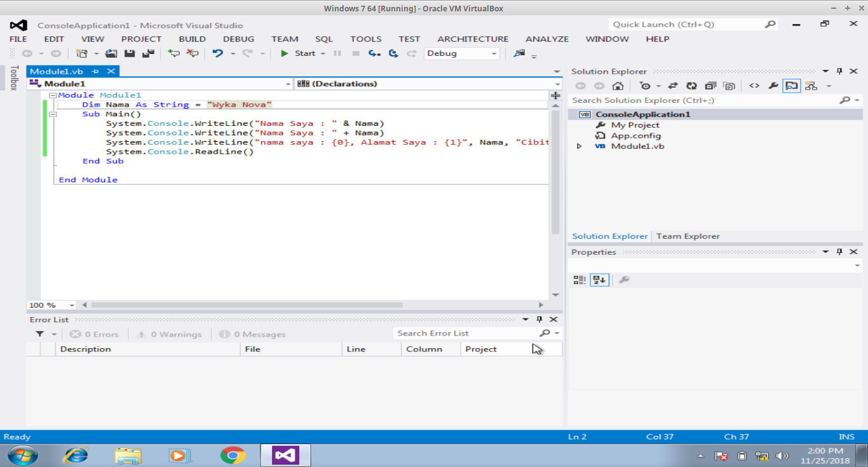Run the project with the Start button
This screenshot has height=467, width=868.
[304, 53]
